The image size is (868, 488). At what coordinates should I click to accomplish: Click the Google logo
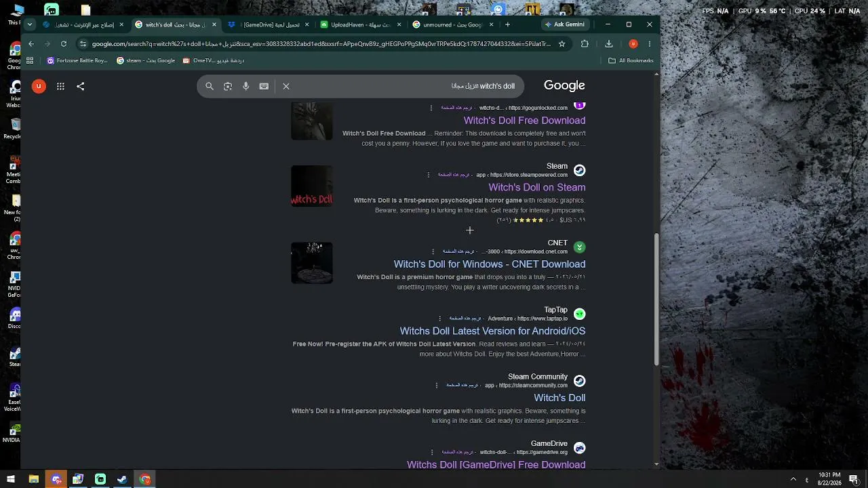point(564,85)
